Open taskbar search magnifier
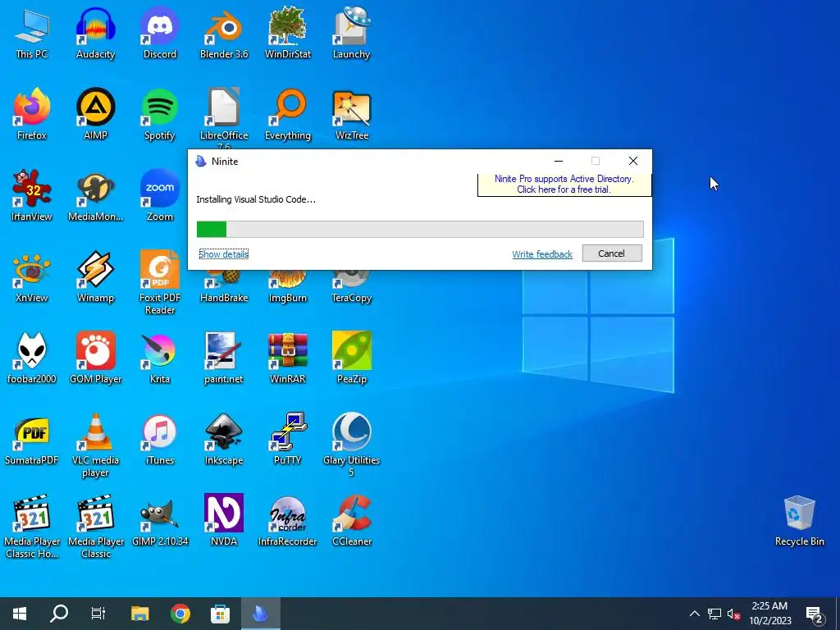The width and height of the screenshot is (840, 630). click(x=59, y=614)
